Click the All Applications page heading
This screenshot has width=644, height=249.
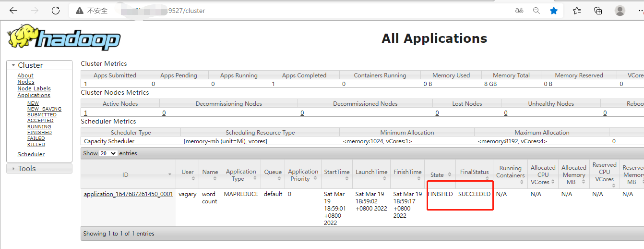(434, 38)
